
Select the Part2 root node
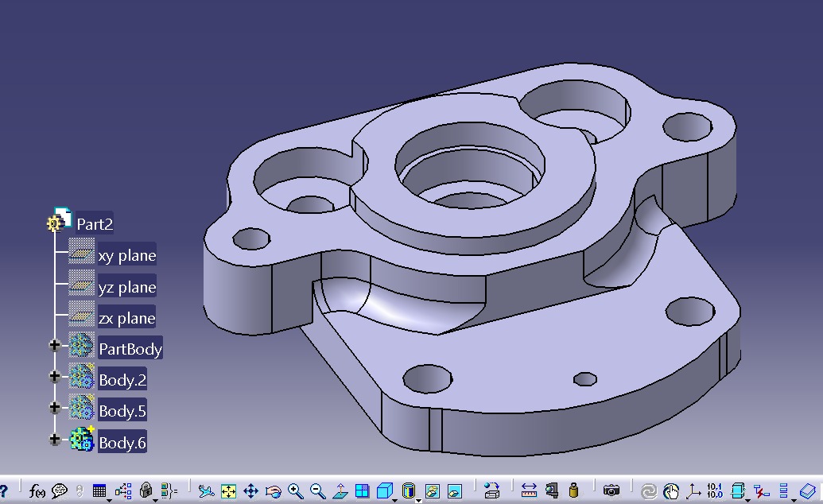tap(95, 224)
